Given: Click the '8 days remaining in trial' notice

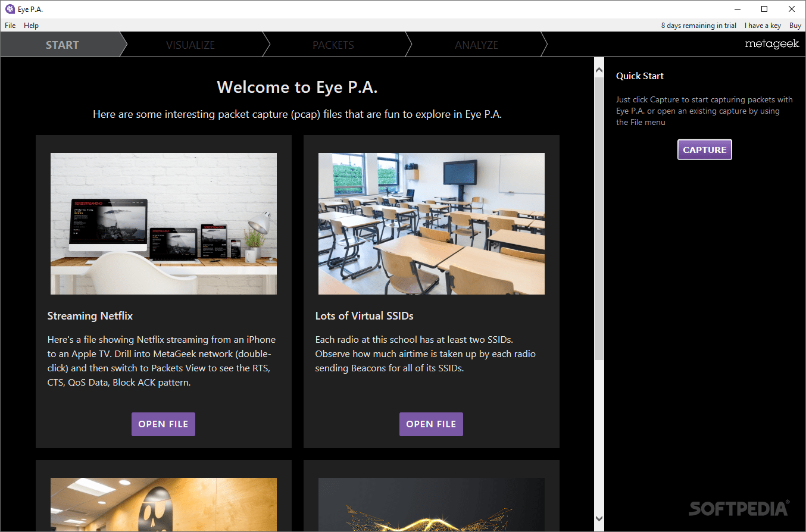Looking at the screenshot, I should click(x=698, y=26).
